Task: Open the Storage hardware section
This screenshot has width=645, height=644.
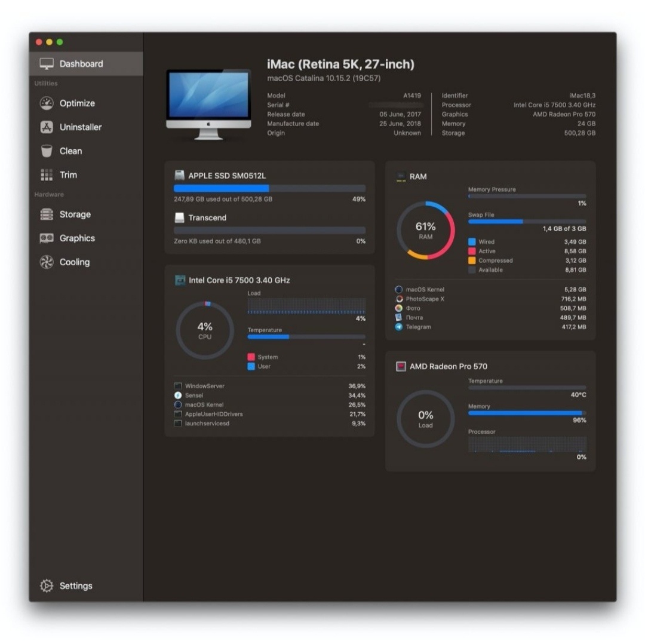Action: 86,214
